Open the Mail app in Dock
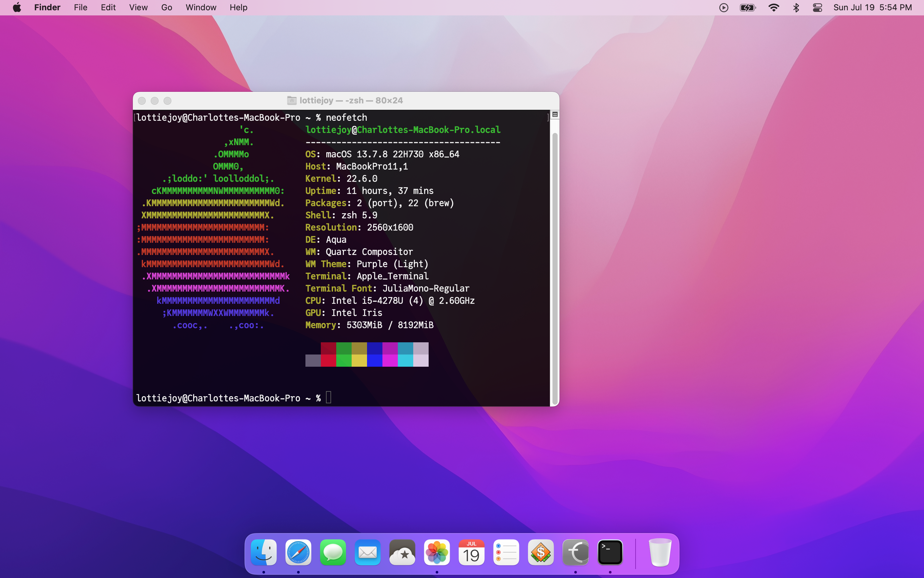924x578 pixels. (x=368, y=552)
